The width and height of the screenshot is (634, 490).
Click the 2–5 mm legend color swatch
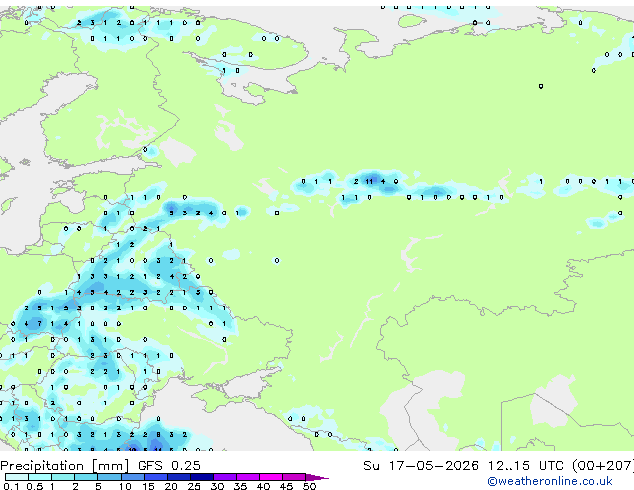86,477
